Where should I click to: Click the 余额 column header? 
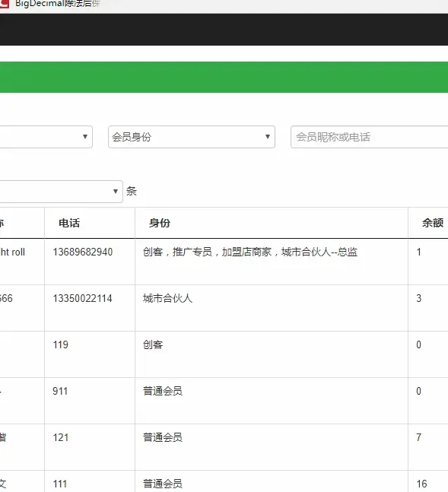[x=433, y=223]
